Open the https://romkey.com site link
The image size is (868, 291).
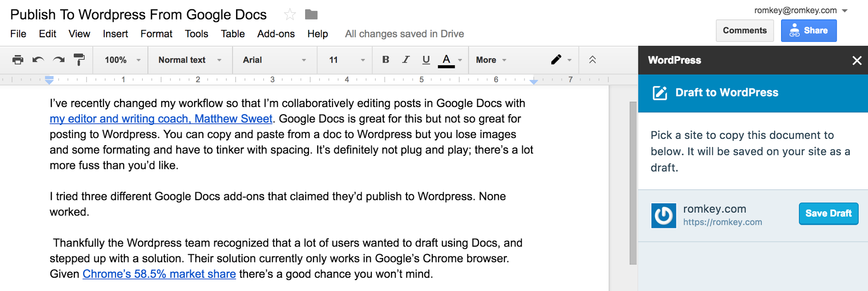pos(723,222)
